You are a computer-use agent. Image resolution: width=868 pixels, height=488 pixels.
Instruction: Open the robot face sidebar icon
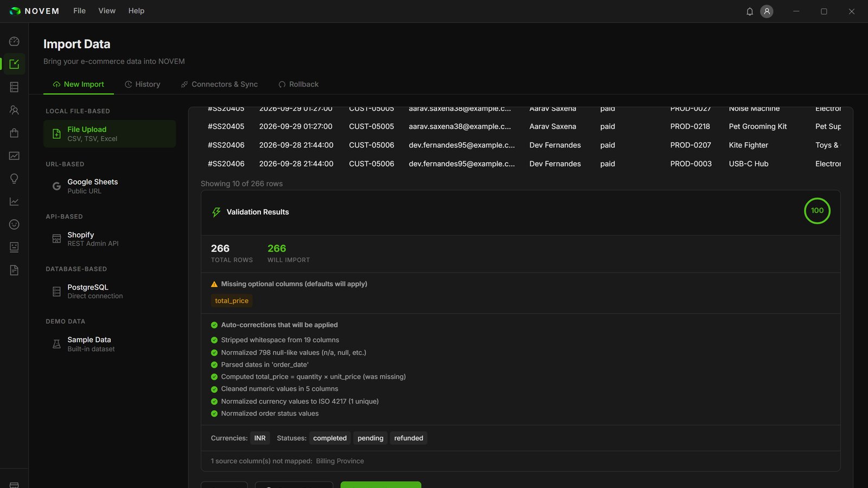(x=14, y=247)
